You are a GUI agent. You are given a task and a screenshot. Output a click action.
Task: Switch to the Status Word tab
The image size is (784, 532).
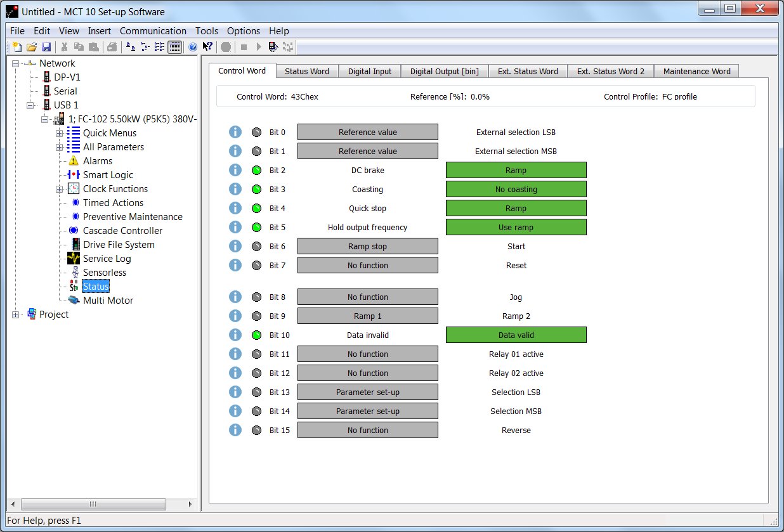tap(306, 71)
